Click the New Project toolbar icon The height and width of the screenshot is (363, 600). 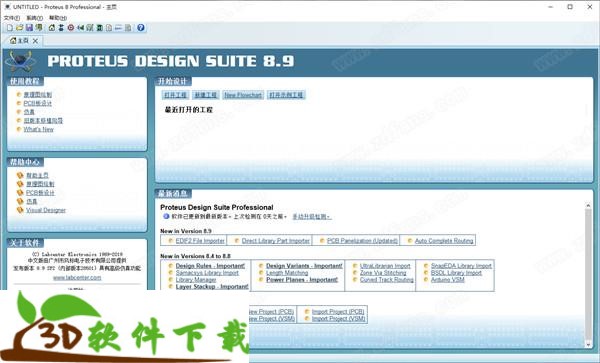[10, 28]
